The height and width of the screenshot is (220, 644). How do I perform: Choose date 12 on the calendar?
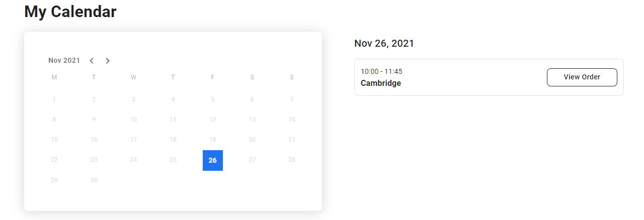213,120
